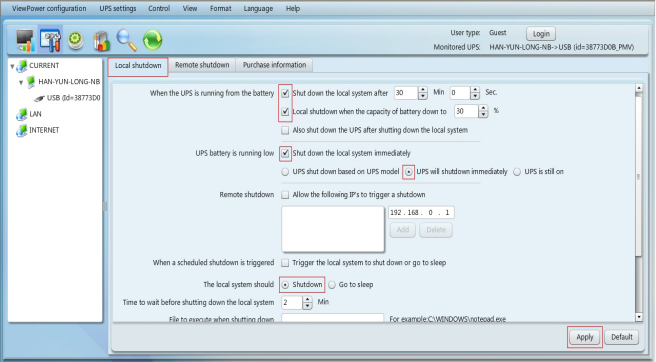
Task: Click the magnifier search toolbar icon
Action: point(126,40)
